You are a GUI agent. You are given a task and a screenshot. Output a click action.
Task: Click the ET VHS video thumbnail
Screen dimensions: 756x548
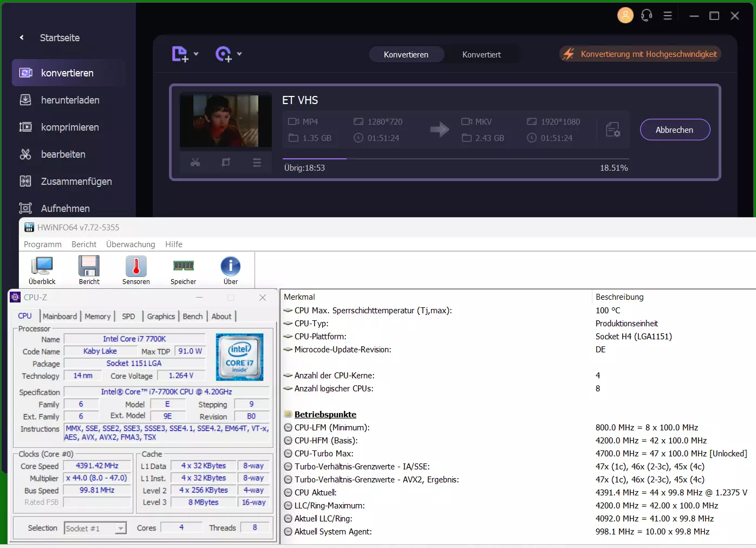226,120
